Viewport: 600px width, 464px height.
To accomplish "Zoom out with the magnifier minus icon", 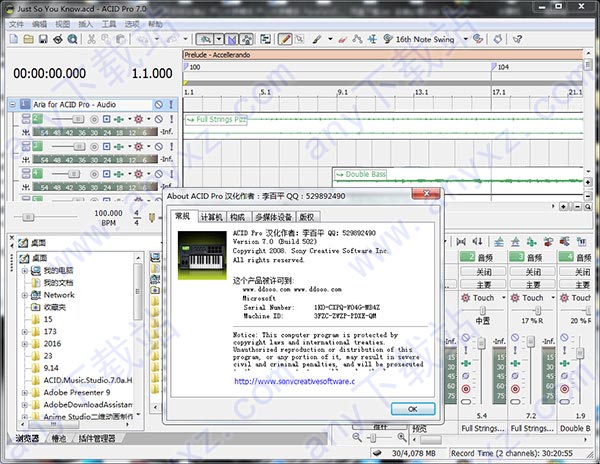I will (x=357, y=437).
